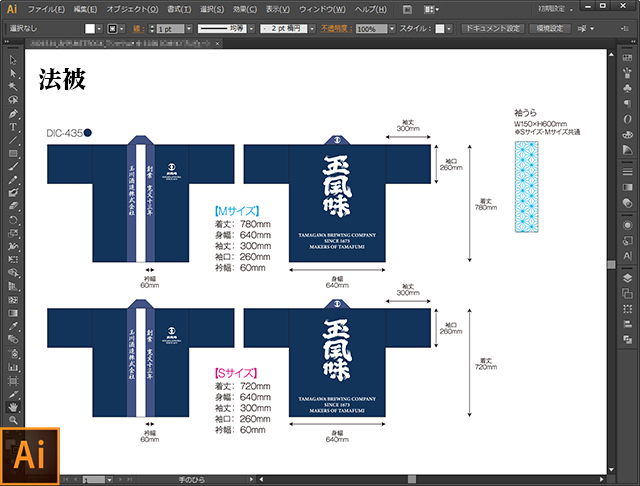Select the Artboard tool
640x486 pixels.
(x=13, y=380)
